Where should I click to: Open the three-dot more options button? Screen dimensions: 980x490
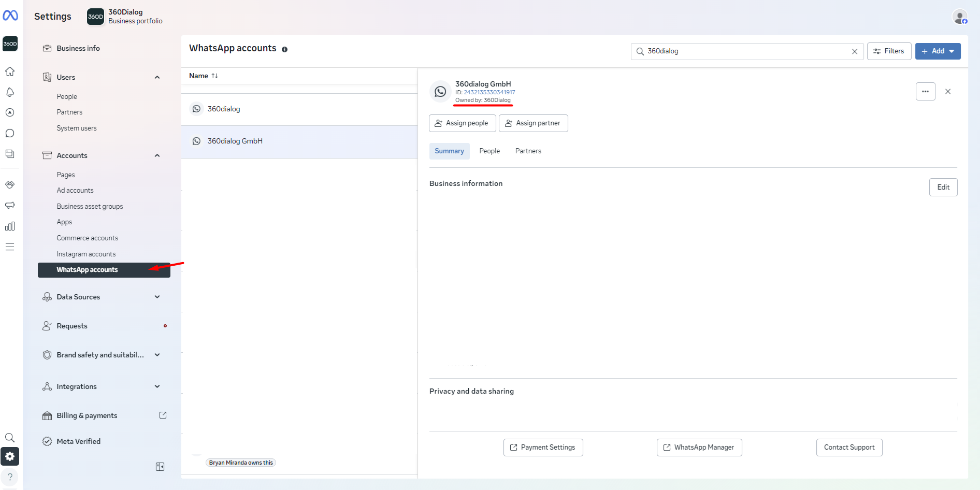[x=925, y=92]
